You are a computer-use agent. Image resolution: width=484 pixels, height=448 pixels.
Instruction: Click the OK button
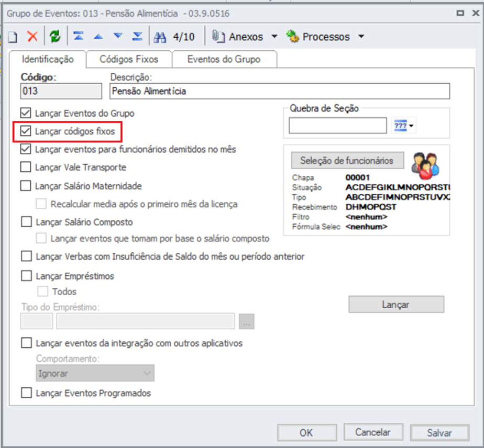[x=307, y=433]
